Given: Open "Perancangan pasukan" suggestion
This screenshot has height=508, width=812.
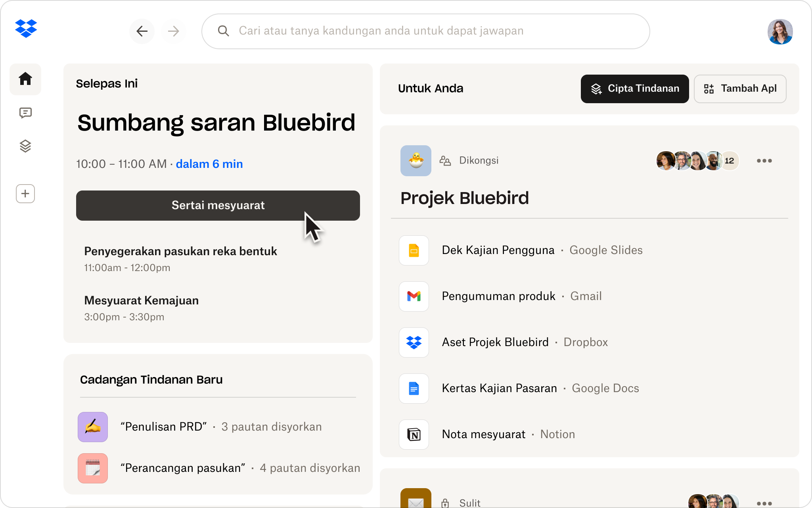Looking at the screenshot, I should pyautogui.click(x=219, y=468).
